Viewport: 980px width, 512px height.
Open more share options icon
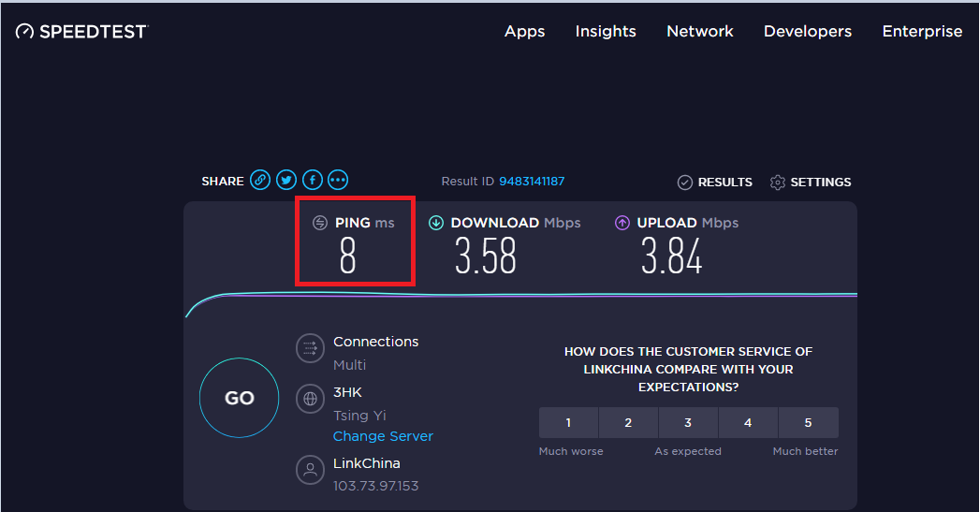point(338,180)
